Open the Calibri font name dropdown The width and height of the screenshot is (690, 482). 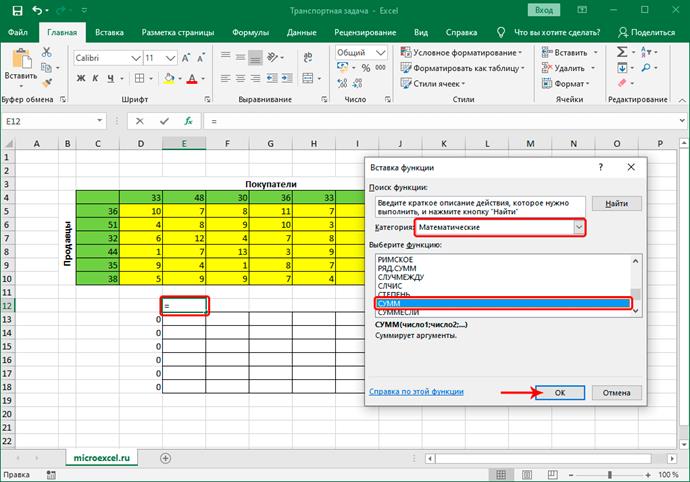click(x=136, y=58)
